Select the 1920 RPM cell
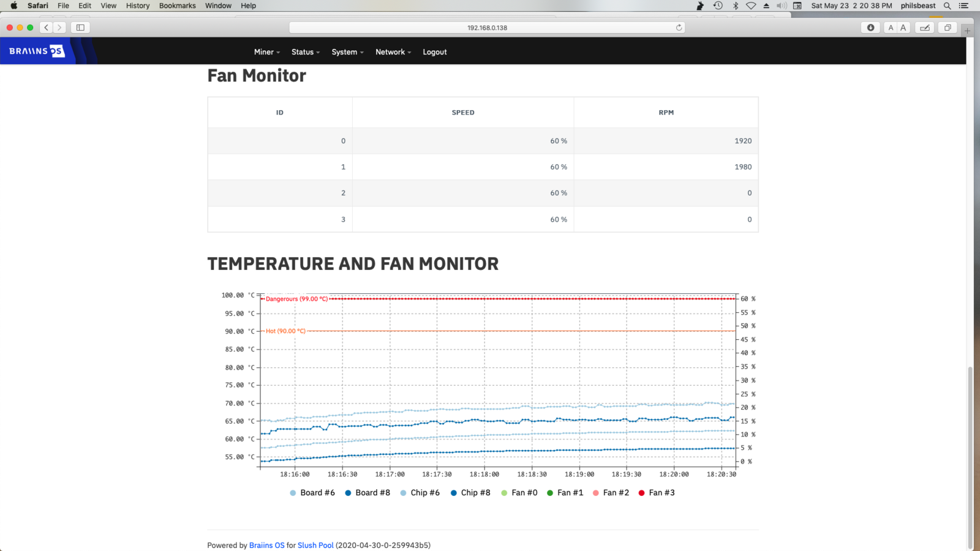The height and width of the screenshot is (551, 980). coord(666,141)
